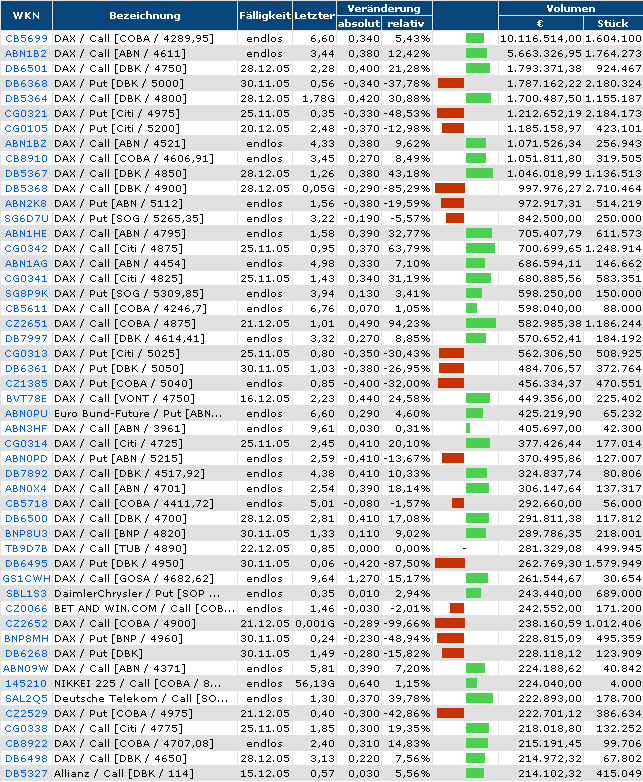Open WKN link DB6501
643x782 pixels.
coord(26,68)
